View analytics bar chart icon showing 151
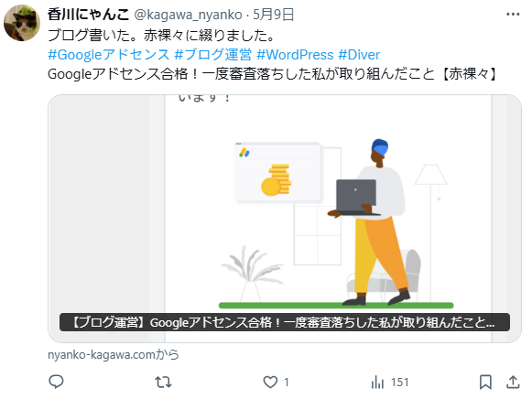 point(377,382)
